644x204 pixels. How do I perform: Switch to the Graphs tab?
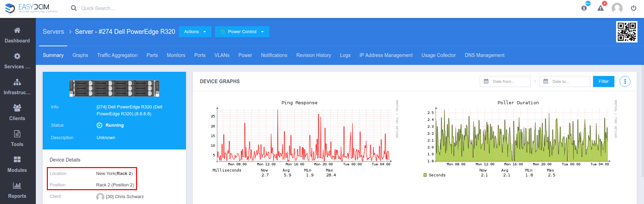pyautogui.click(x=80, y=55)
